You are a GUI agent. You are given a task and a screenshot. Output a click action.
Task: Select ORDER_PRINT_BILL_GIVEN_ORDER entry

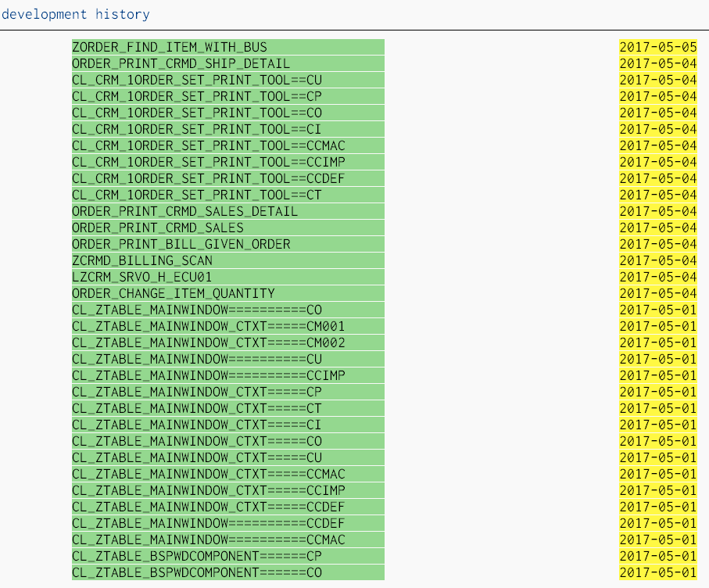(x=228, y=244)
